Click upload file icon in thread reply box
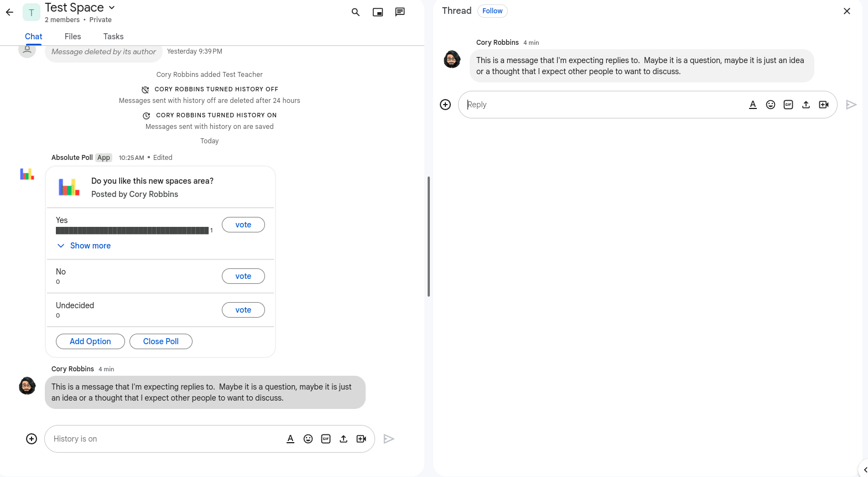Image resolution: width=868 pixels, height=477 pixels. click(x=806, y=105)
